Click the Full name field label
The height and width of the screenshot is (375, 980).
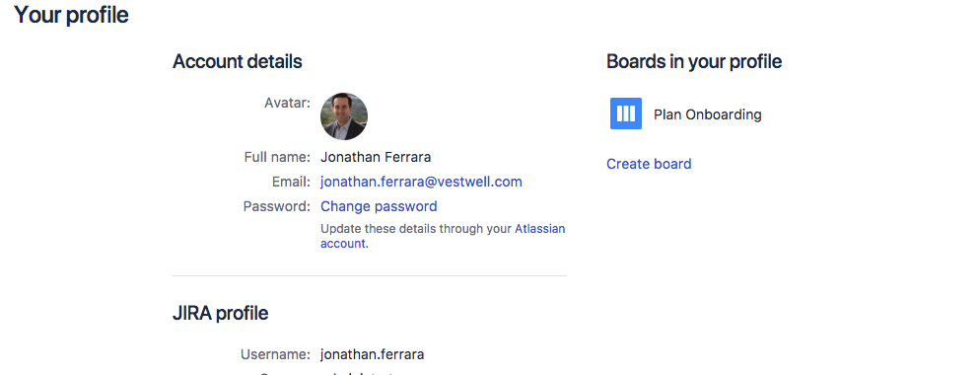tap(277, 157)
